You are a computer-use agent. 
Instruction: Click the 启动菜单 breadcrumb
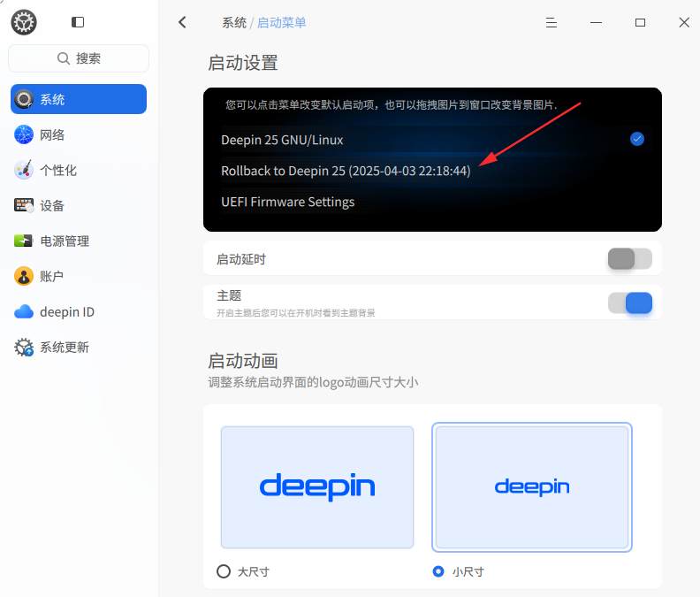281,22
